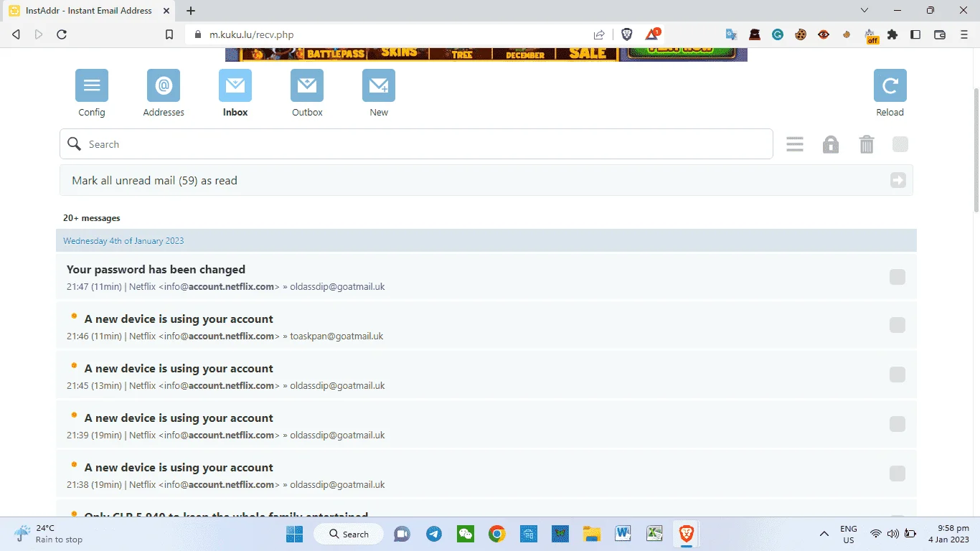980x551 pixels.
Task: Open Excel from the taskbar
Action: (x=654, y=534)
